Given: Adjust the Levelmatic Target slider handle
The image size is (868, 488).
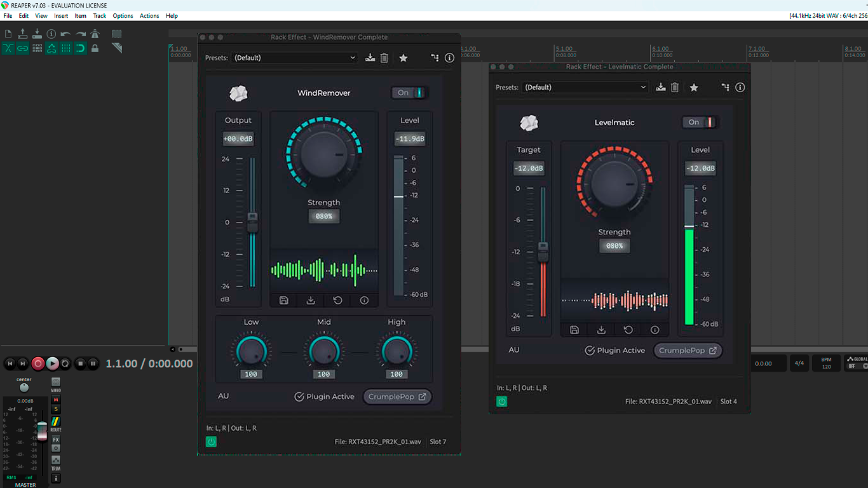Looking at the screenshot, I should pyautogui.click(x=543, y=252).
